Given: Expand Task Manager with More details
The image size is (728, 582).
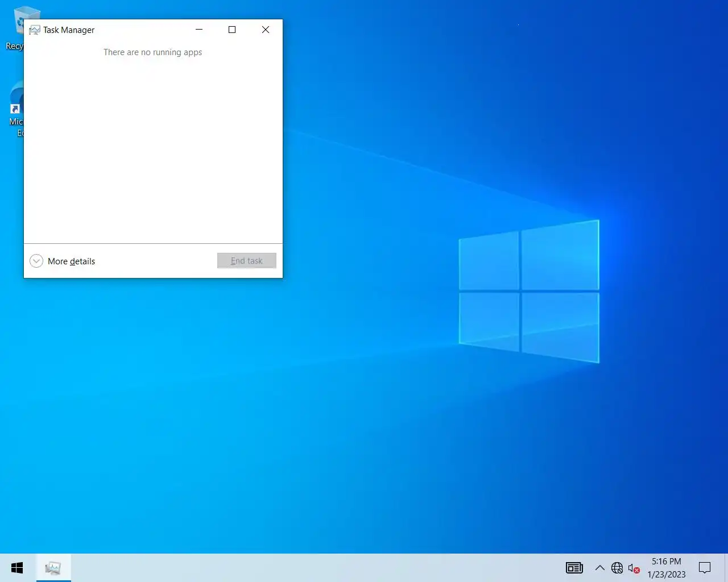Looking at the screenshot, I should click(x=63, y=261).
